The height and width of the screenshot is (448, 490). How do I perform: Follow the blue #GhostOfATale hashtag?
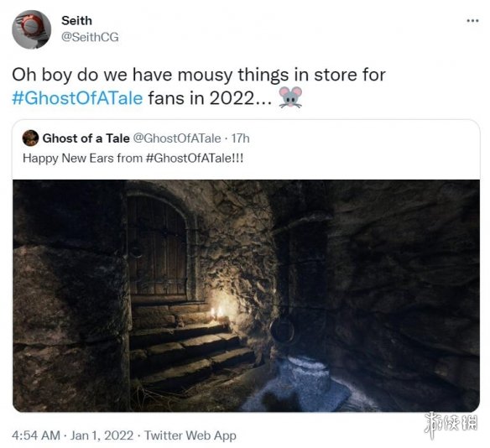pyautogui.click(x=77, y=98)
